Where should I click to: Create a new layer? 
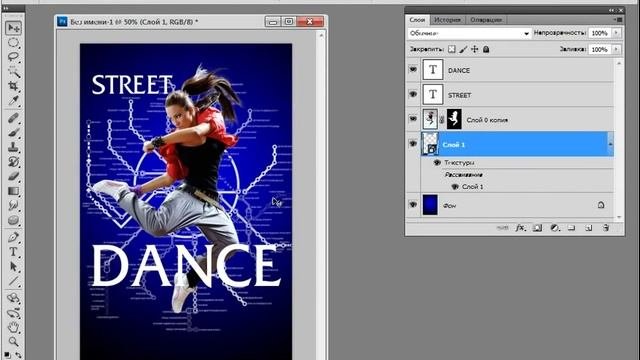[589, 228]
